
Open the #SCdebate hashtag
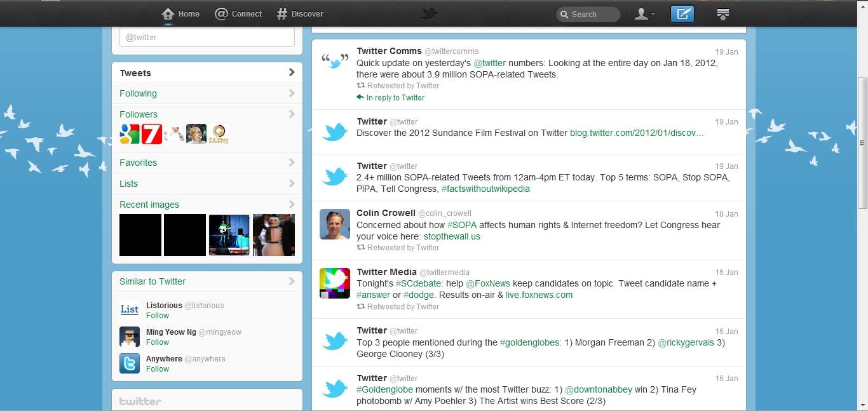(x=419, y=283)
